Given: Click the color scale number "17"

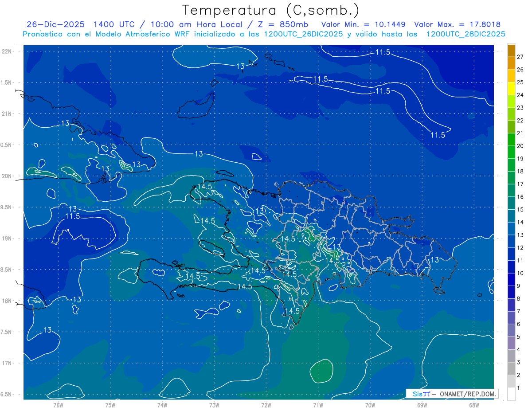Looking at the screenshot, I should [520, 184].
